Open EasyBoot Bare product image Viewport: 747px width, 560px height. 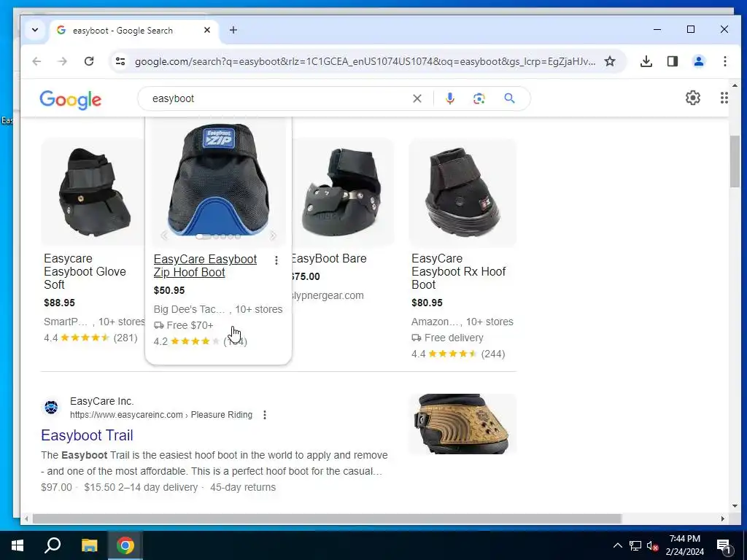(x=343, y=192)
